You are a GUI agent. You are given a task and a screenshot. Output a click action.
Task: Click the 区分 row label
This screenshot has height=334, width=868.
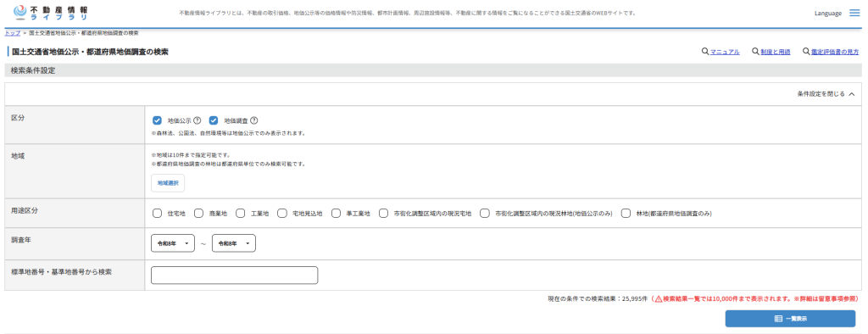[18, 118]
